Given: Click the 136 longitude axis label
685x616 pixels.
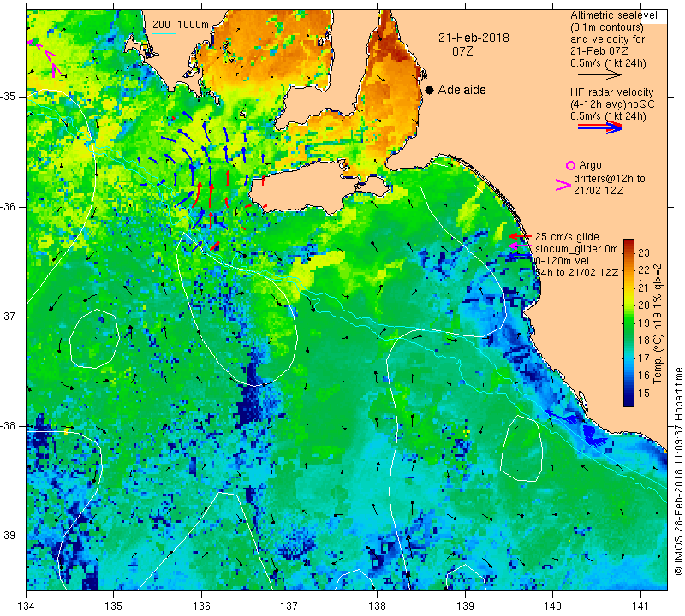Looking at the screenshot, I should tap(201, 606).
